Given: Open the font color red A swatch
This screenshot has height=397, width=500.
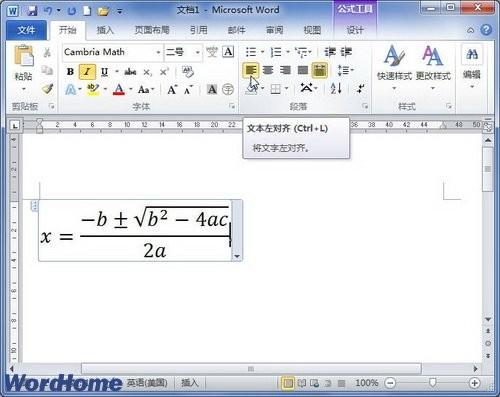Looking at the screenshot, I should tap(119, 90).
